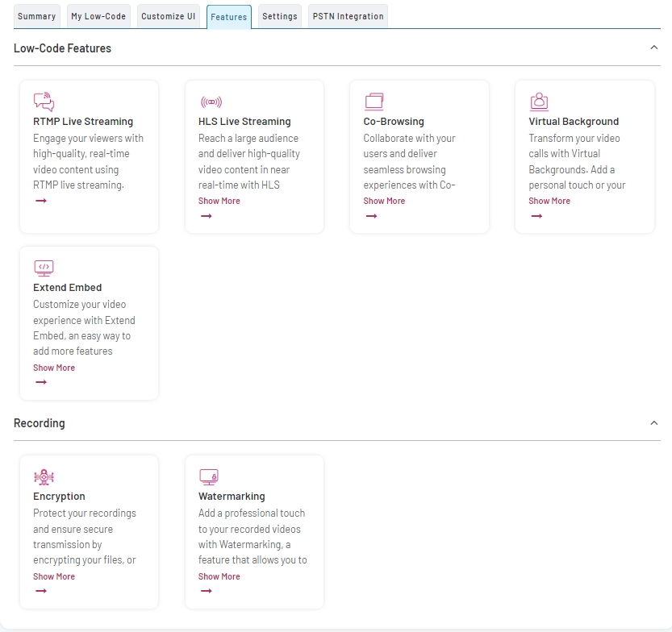672x632 pixels.
Task: Click "Transform your video" description text
Action: [x=574, y=139]
